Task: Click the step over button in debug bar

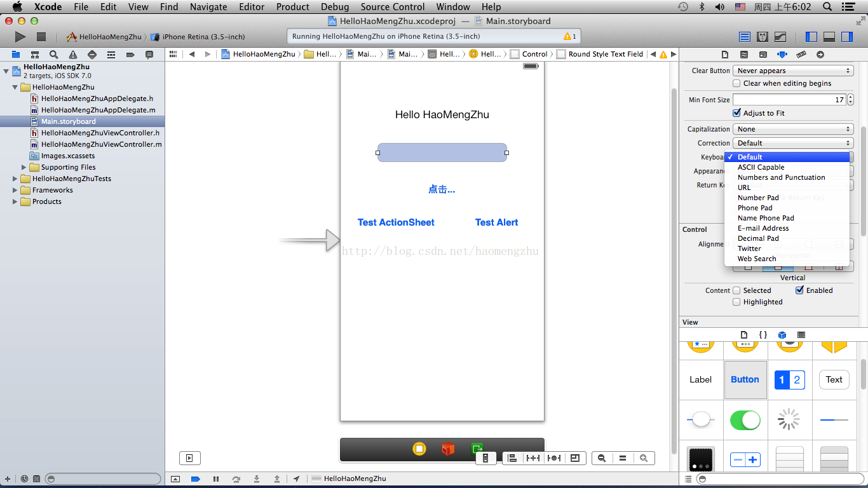Action: tap(236, 478)
